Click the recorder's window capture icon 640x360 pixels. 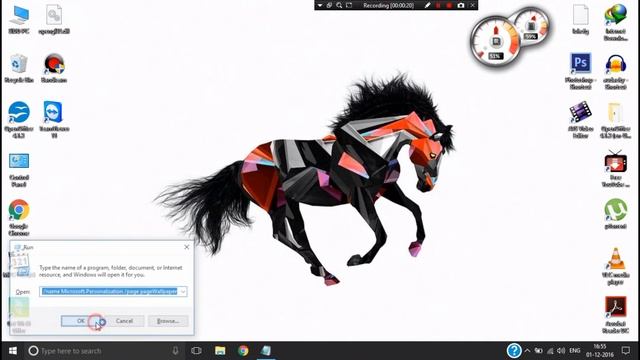(x=329, y=5)
